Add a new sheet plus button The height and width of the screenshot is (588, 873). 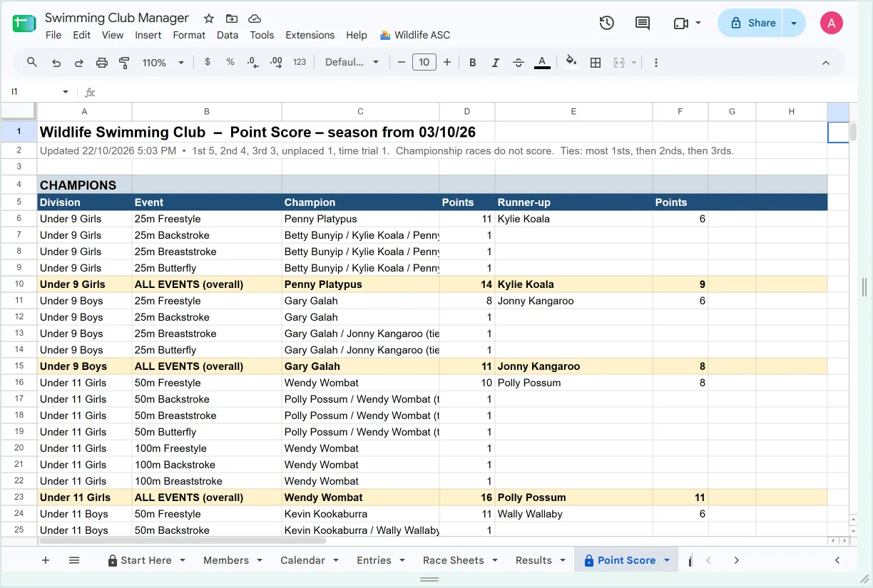46,560
